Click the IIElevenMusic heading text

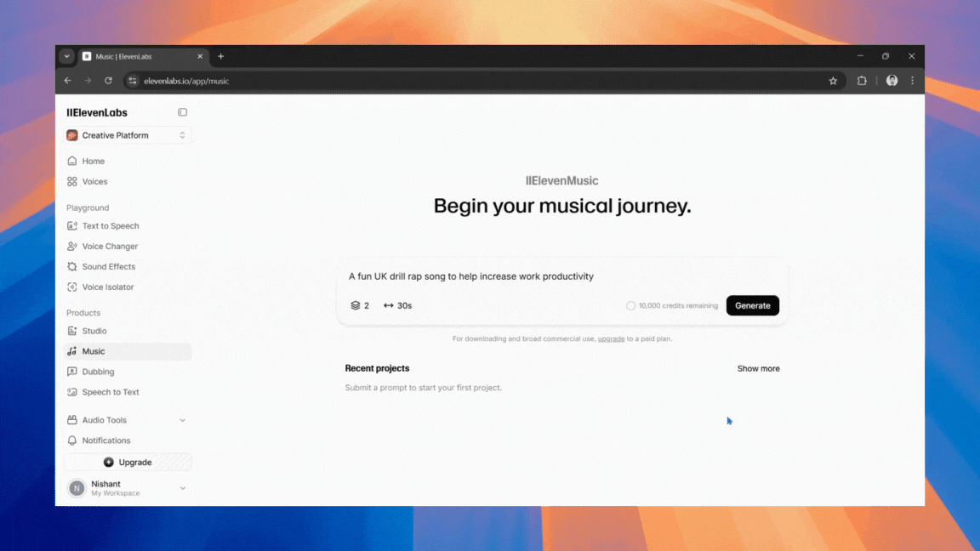coord(561,180)
